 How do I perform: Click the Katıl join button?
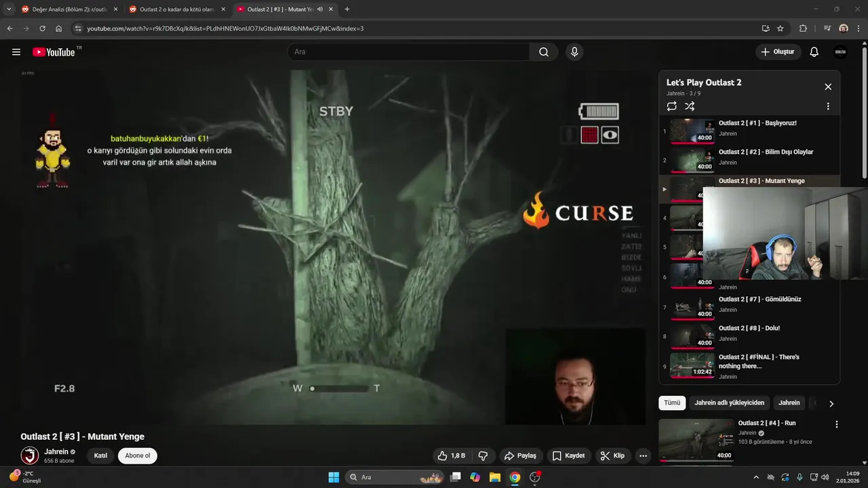100,455
